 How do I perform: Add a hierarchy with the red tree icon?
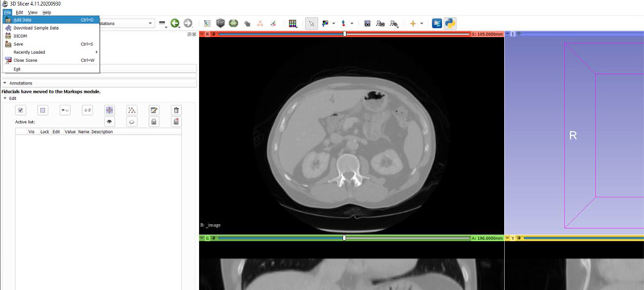point(132,110)
